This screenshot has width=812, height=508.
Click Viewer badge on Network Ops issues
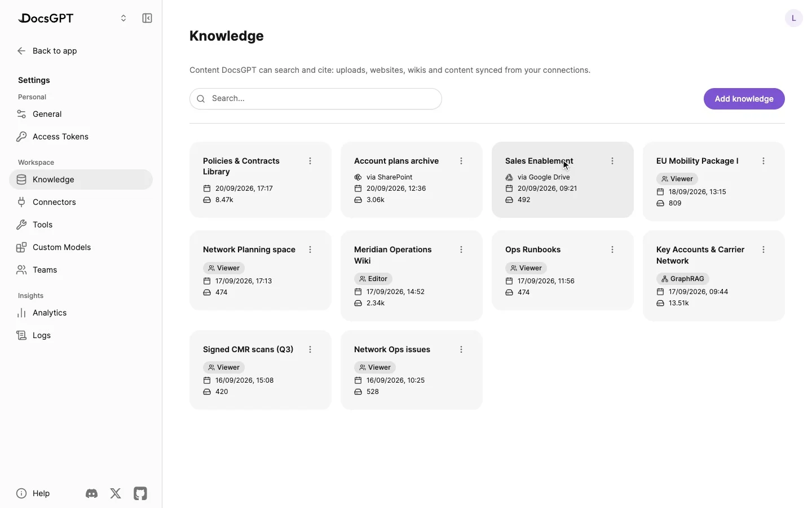375,367
